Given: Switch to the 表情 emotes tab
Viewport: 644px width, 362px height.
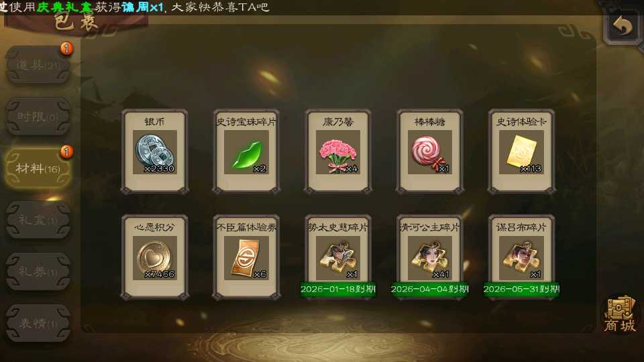Looking at the screenshot, I should (38, 323).
